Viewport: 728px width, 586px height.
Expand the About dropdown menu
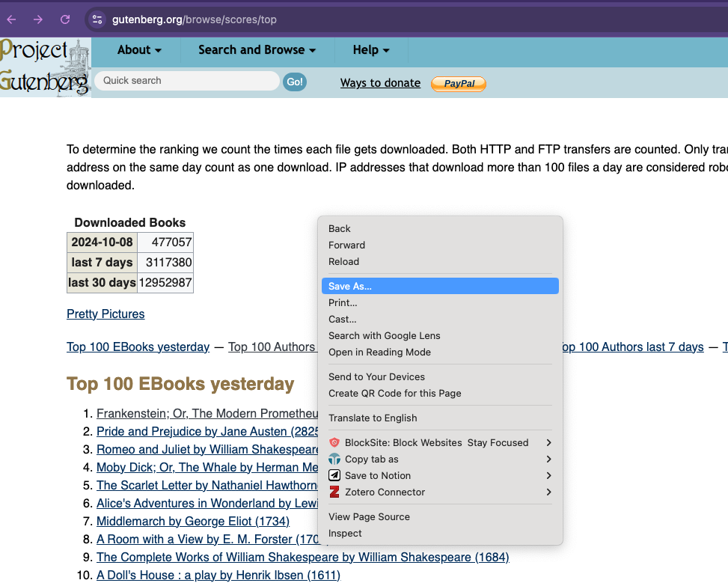pos(139,50)
